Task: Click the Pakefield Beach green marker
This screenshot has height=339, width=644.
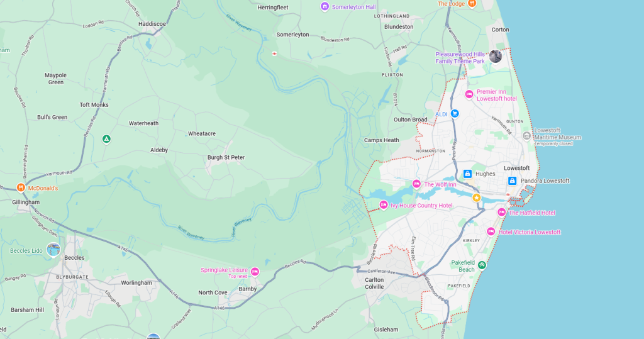Action: click(x=482, y=265)
